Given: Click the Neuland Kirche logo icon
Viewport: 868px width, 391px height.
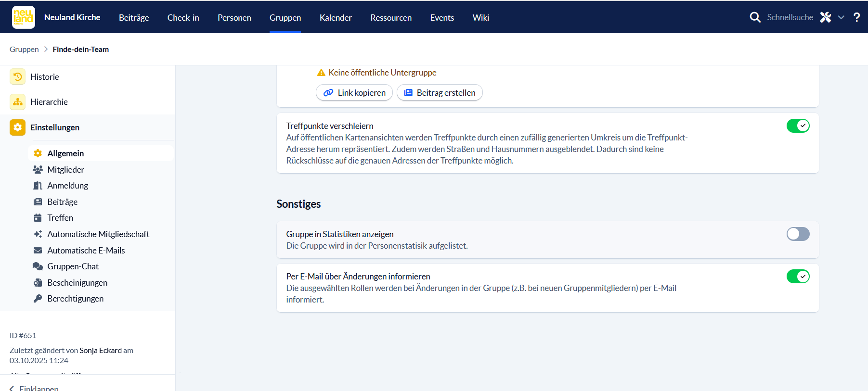Looking at the screenshot, I should tap(23, 17).
